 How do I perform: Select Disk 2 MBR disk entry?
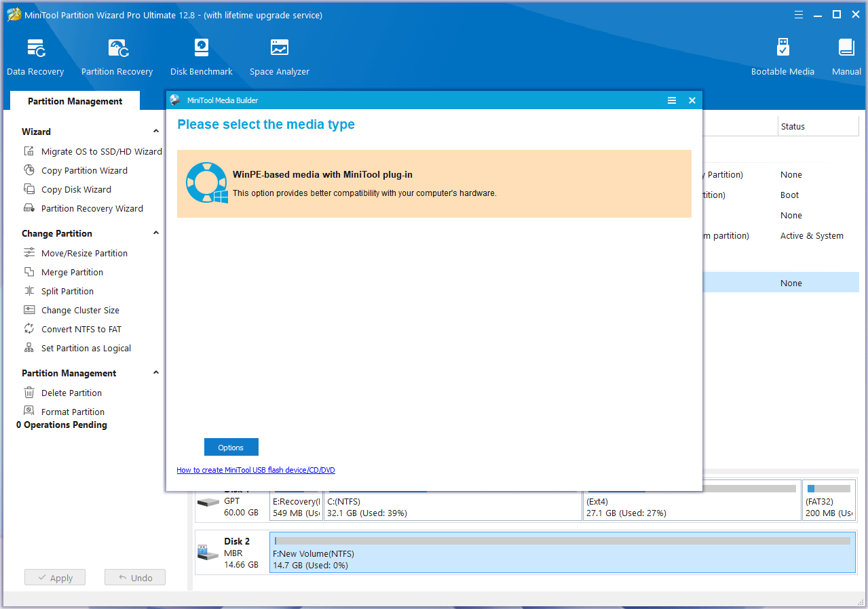tap(232, 552)
